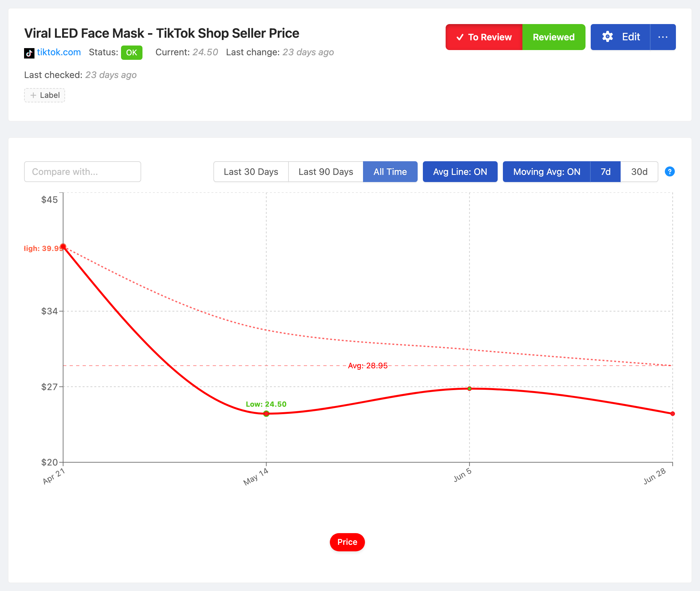Focus the Compare with input field
The height and width of the screenshot is (591, 700).
click(83, 172)
